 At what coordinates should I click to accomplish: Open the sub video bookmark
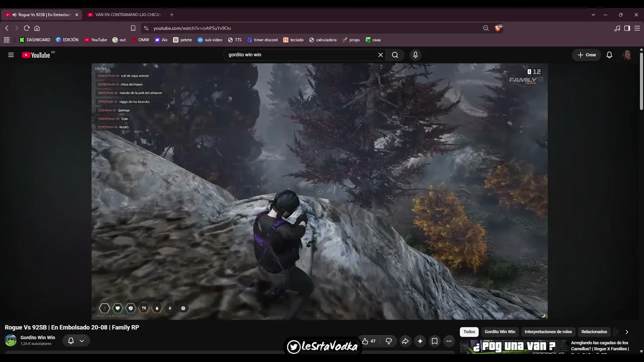(210, 40)
